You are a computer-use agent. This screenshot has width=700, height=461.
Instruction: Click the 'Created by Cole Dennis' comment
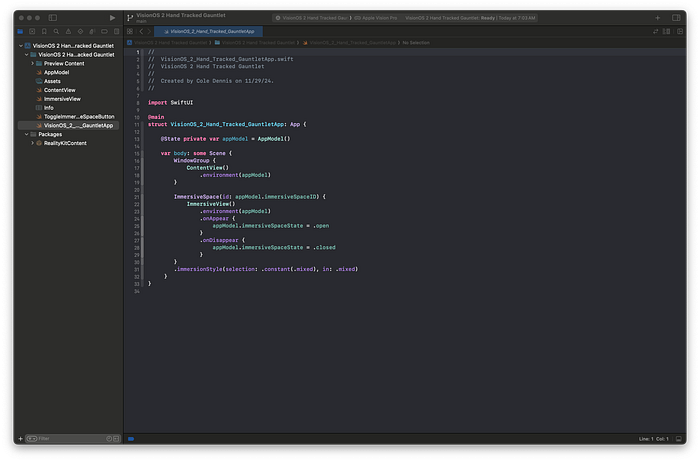(x=211, y=81)
